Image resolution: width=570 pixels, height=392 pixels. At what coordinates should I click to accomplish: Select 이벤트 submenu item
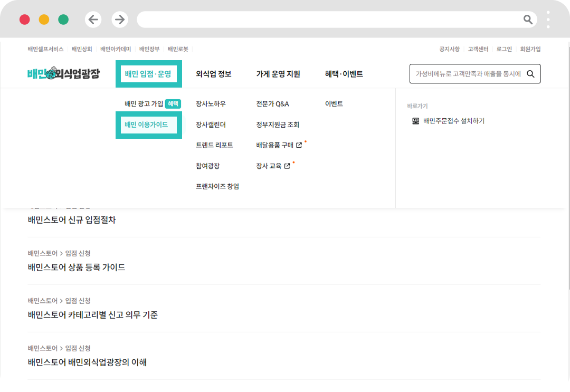coord(334,104)
